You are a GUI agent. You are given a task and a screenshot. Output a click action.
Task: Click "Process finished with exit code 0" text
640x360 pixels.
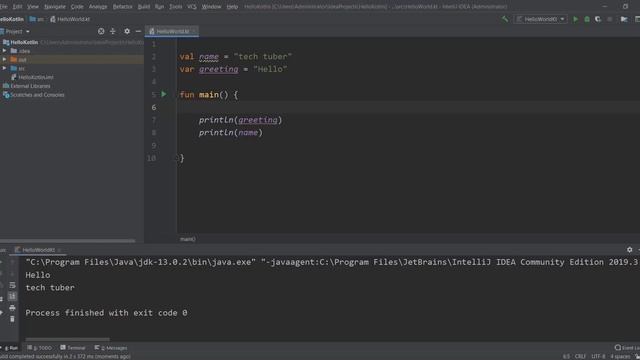coord(106,313)
